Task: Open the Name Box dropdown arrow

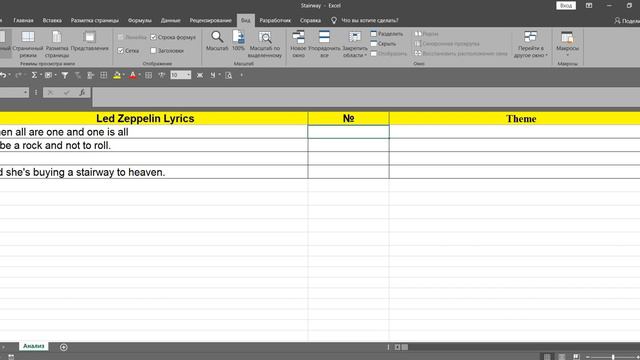Action: click(x=25, y=93)
